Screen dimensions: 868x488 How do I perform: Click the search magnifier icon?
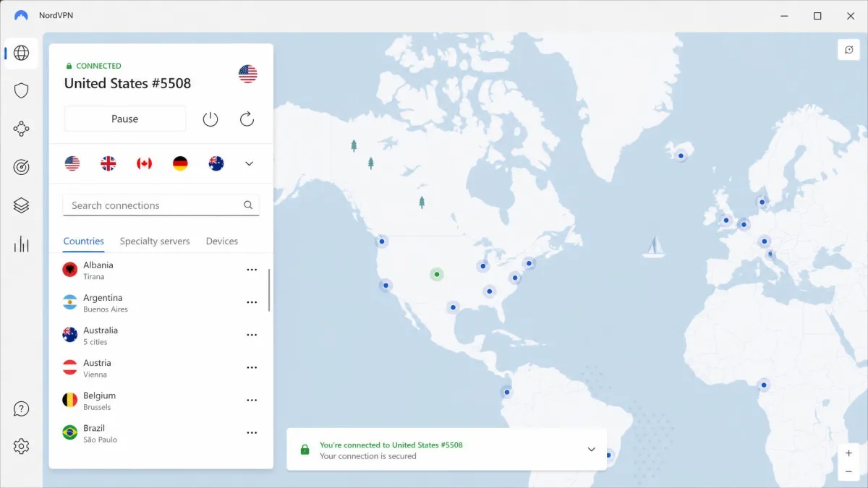pyautogui.click(x=248, y=205)
